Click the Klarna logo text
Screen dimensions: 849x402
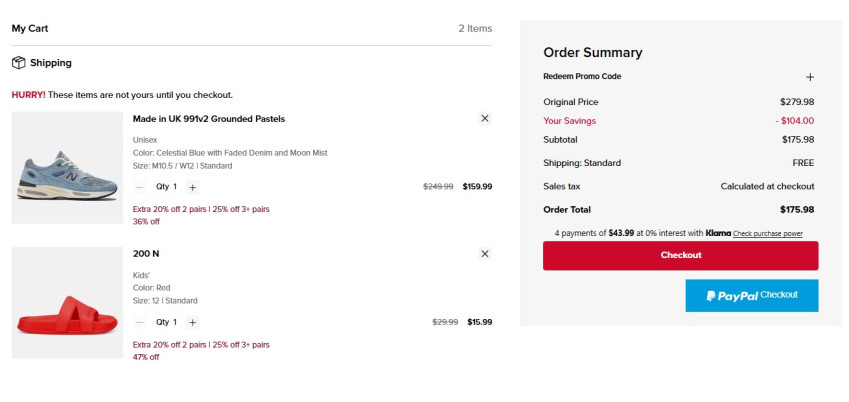click(718, 233)
